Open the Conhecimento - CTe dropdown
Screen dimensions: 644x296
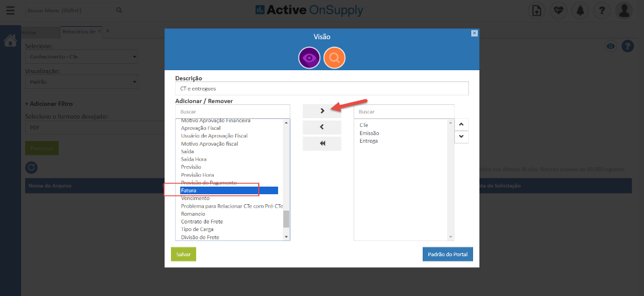pyautogui.click(x=81, y=57)
